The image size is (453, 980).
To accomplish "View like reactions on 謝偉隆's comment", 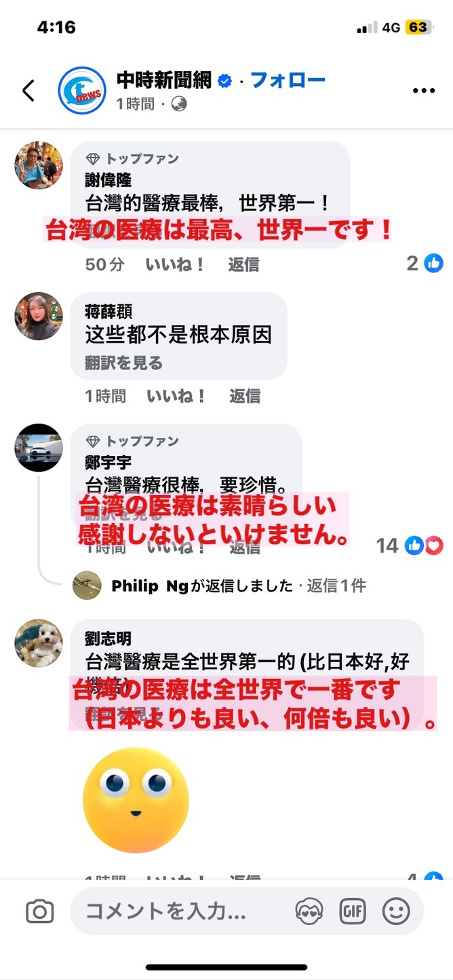I will 425,264.
